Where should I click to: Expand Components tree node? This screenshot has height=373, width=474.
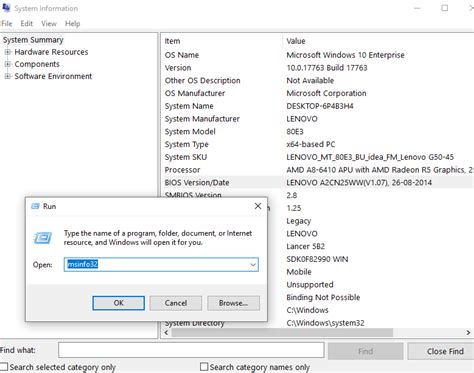point(7,64)
